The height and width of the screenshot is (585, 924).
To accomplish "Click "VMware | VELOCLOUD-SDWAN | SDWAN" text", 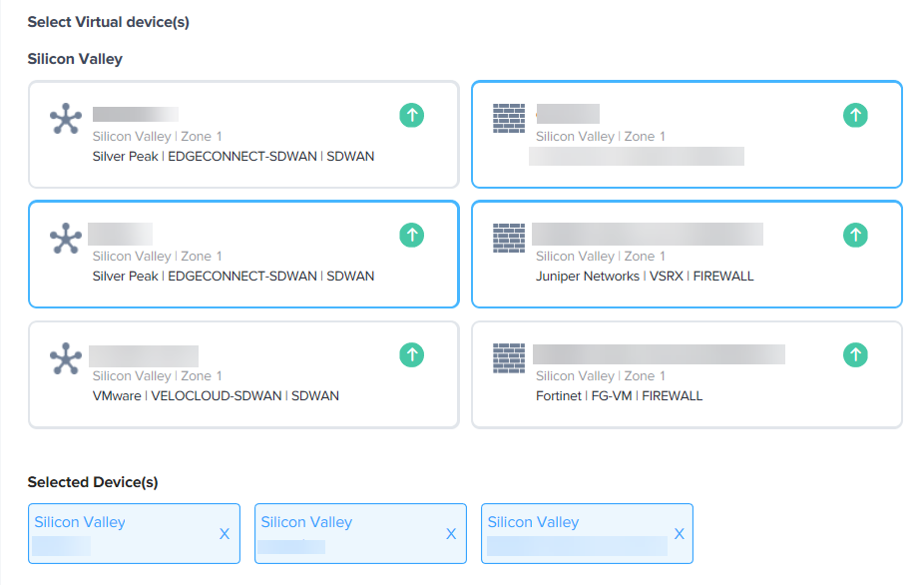I will coord(216,395).
